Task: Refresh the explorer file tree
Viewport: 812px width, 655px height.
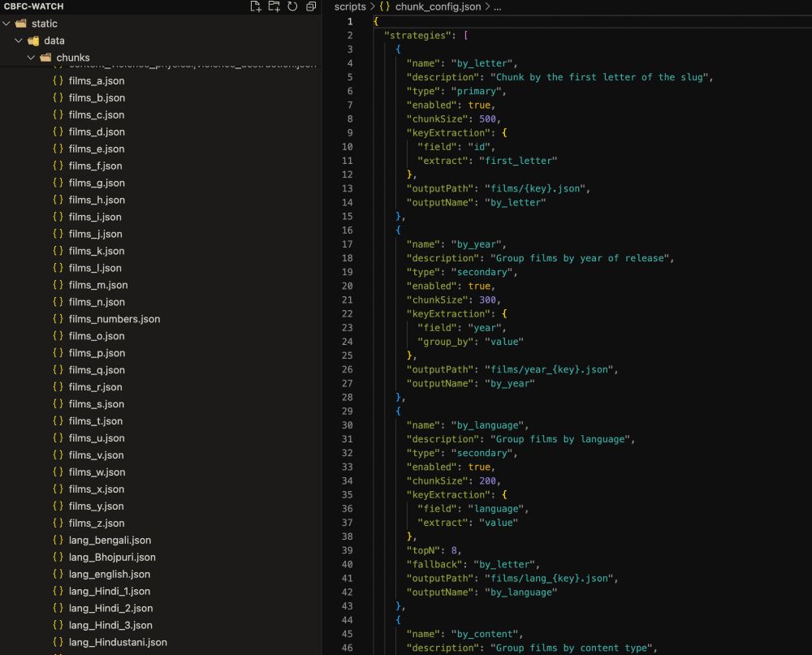Action: click(x=292, y=6)
